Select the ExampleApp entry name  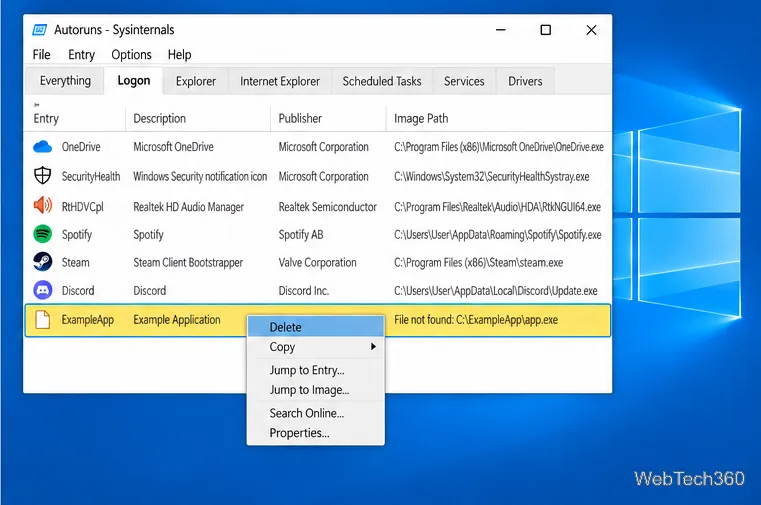(87, 320)
